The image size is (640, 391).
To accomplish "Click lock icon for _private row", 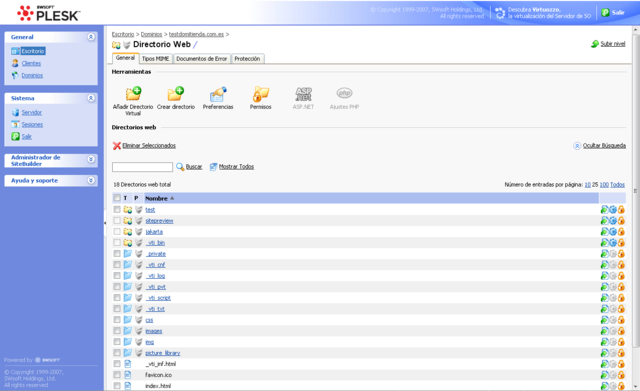I will click(x=621, y=254).
